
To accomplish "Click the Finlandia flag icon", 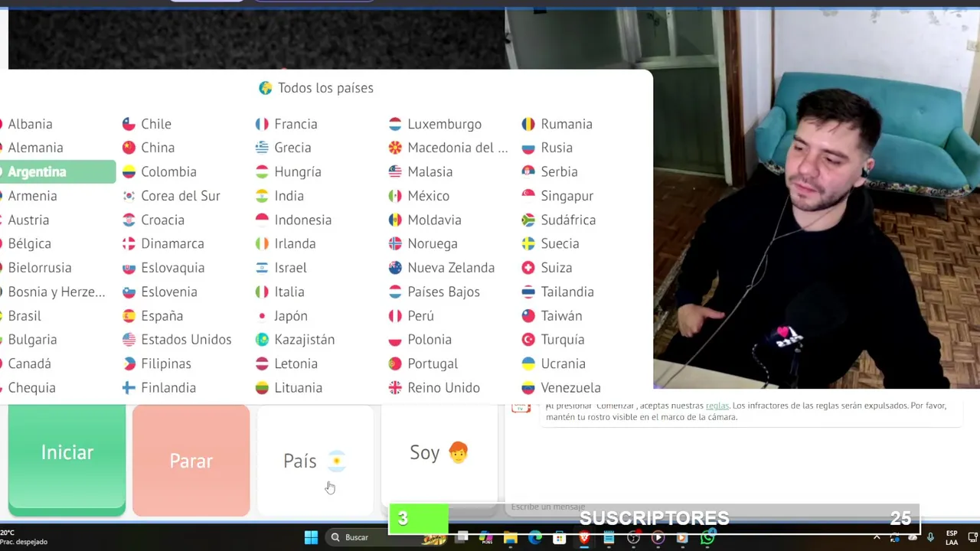I will (129, 387).
